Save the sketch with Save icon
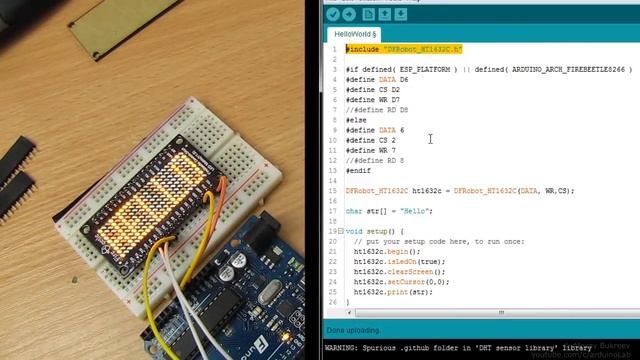 coord(401,14)
